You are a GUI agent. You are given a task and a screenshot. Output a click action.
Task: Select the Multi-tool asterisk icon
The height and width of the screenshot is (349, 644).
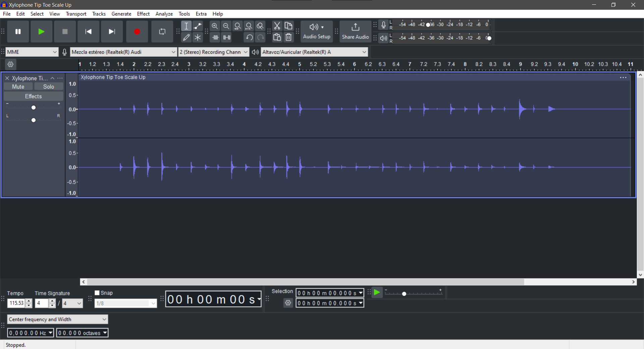coord(198,37)
